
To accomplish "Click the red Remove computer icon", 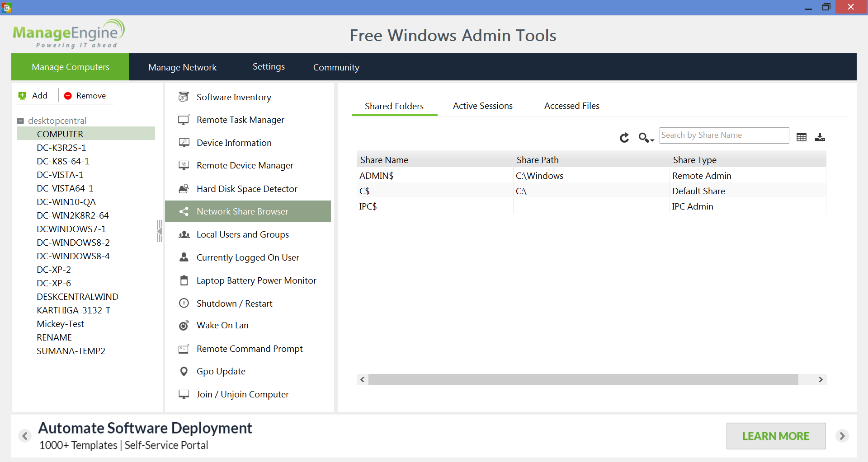I will coord(68,96).
